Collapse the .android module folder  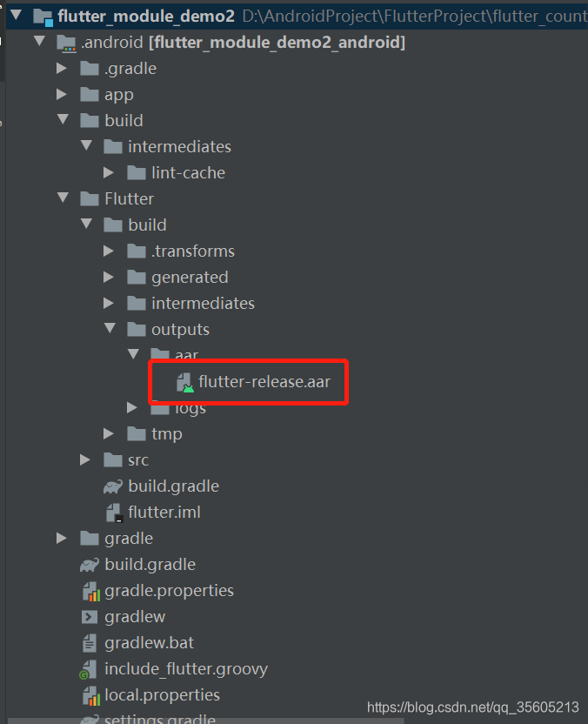click(x=39, y=41)
